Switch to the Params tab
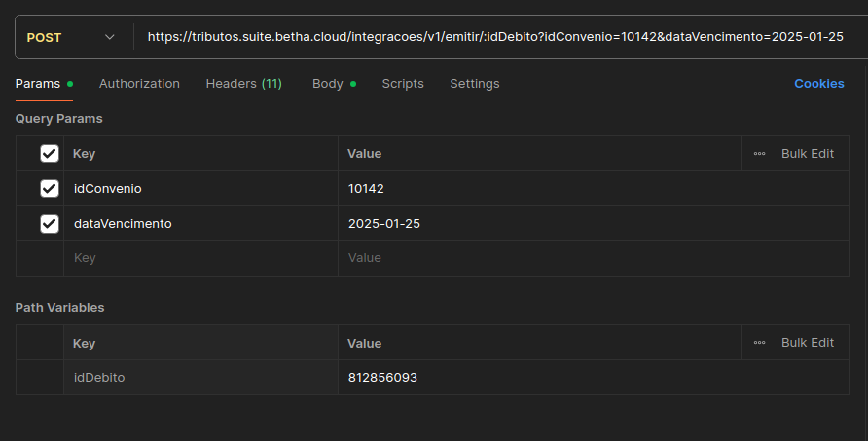Viewport: 868px width, 441px height. [x=45, y=84]
